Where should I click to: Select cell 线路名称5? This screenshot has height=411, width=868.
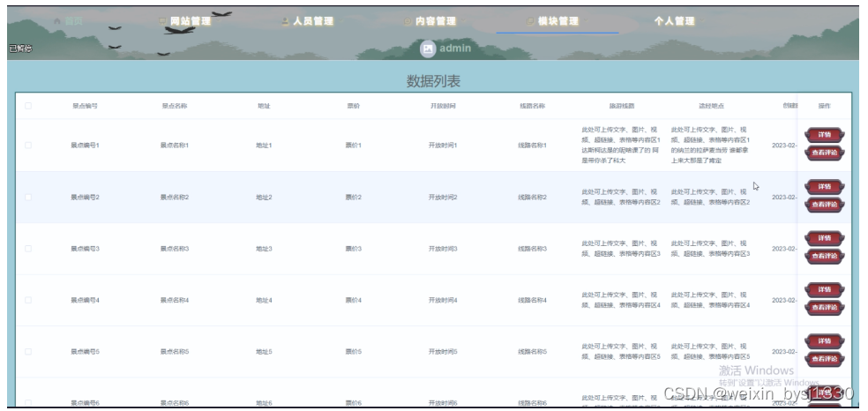tap(532, 352)
